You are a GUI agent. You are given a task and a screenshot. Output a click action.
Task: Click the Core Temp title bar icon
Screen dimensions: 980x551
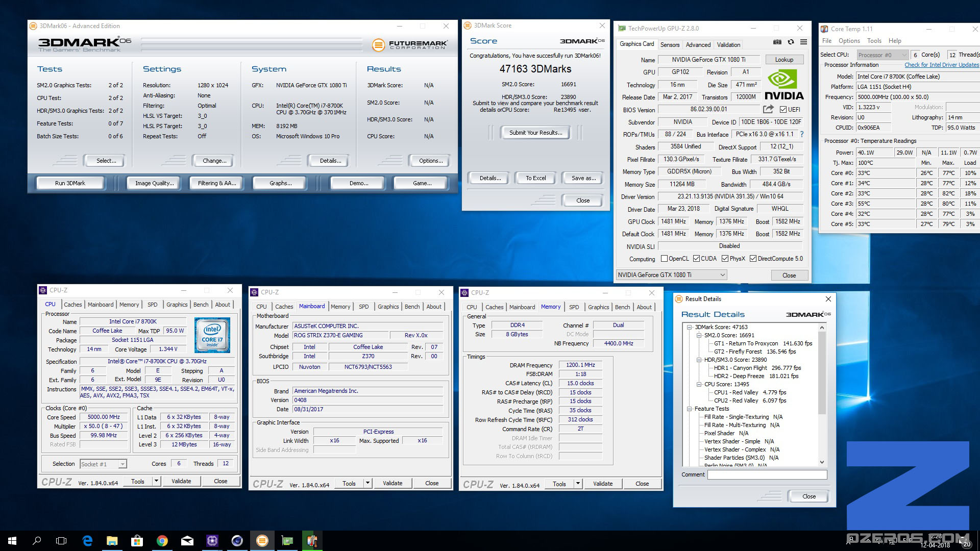point(824,29)
